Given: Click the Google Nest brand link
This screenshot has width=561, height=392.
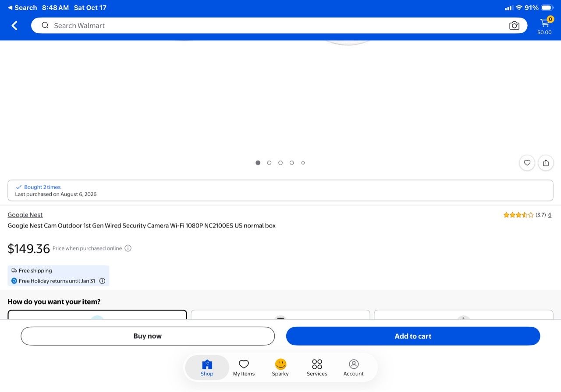Looking at the screenshot, I should pyautogui.click(x=25, y=215).
